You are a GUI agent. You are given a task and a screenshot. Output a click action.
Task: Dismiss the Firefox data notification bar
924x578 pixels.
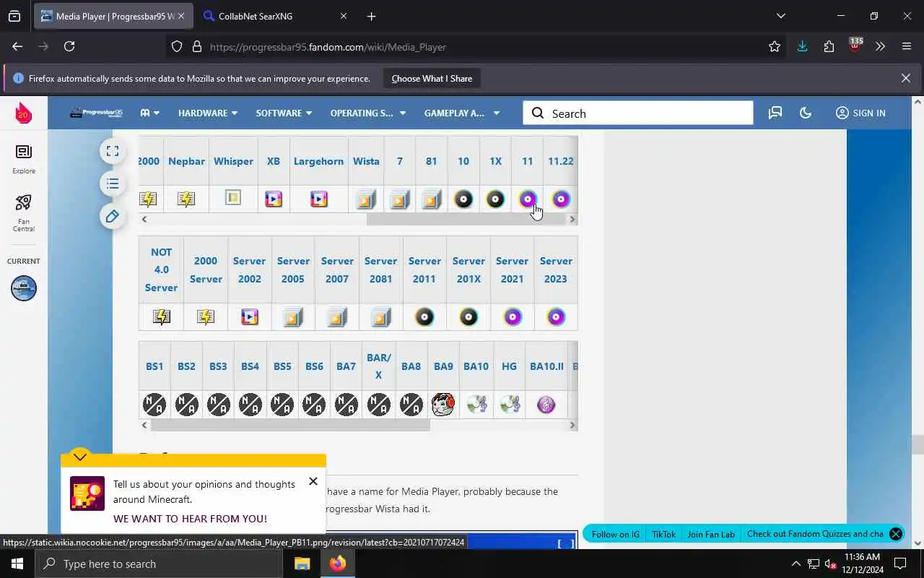(905, 78)
